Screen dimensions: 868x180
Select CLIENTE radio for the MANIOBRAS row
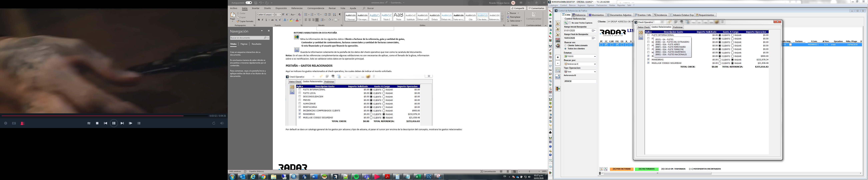click(720, 60)
